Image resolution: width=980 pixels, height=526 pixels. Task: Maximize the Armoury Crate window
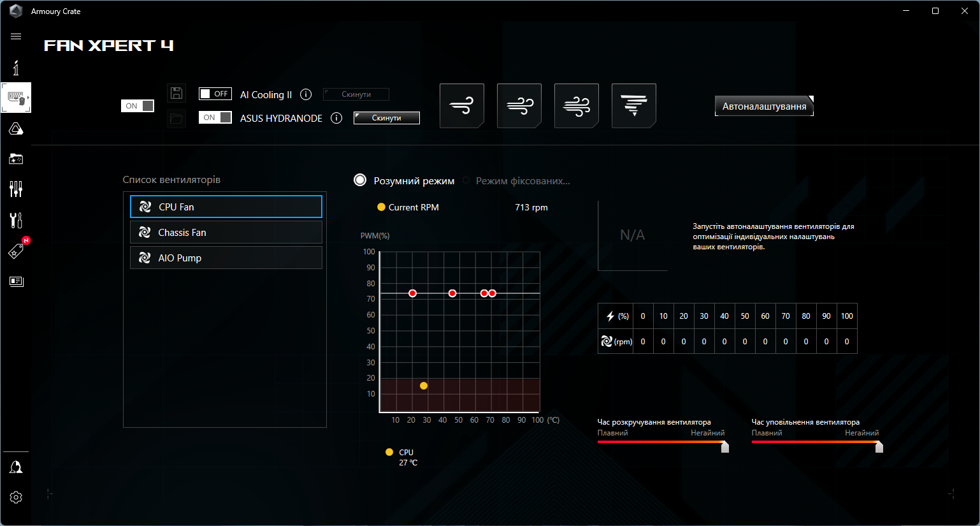pos(935,11)
